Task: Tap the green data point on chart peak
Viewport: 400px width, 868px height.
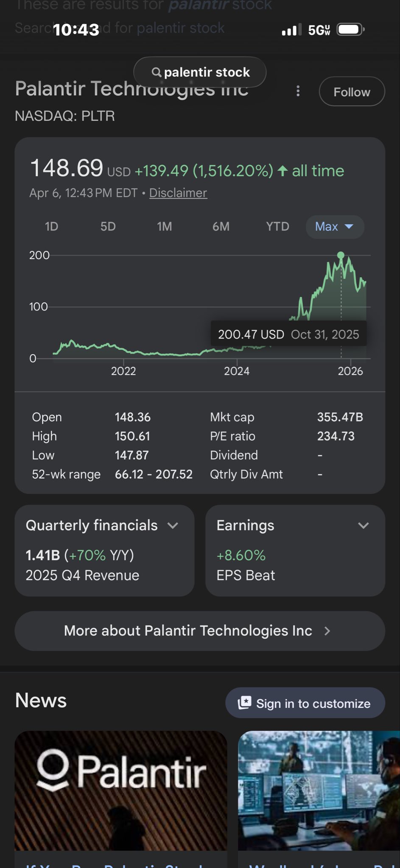Action: pos(341,255)
